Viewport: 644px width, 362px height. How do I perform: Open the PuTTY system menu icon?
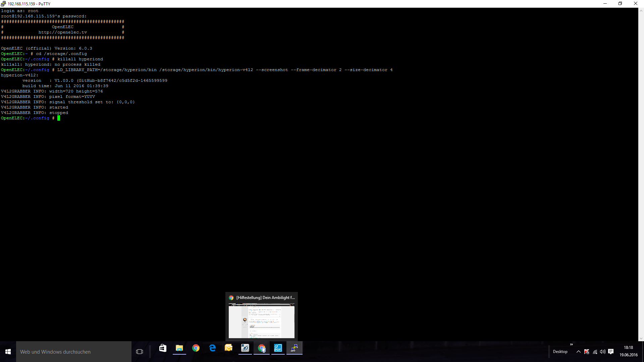tap(3, 4)
